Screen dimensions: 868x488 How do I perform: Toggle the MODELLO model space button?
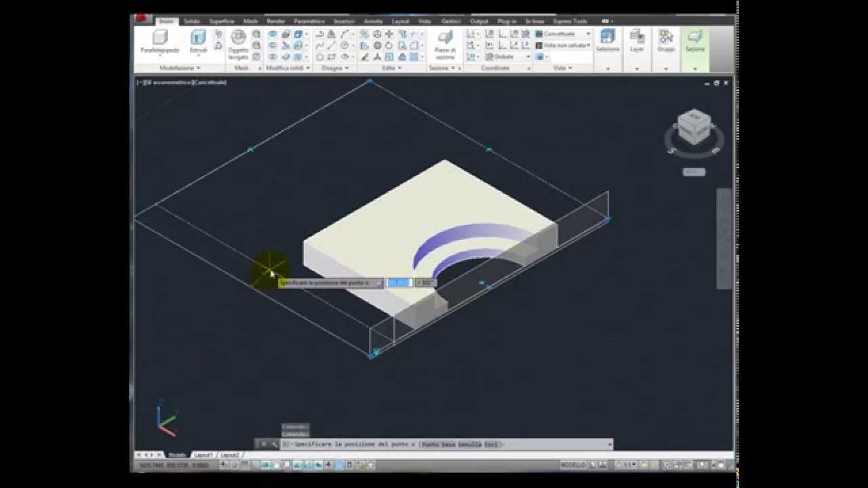[573, 466]
